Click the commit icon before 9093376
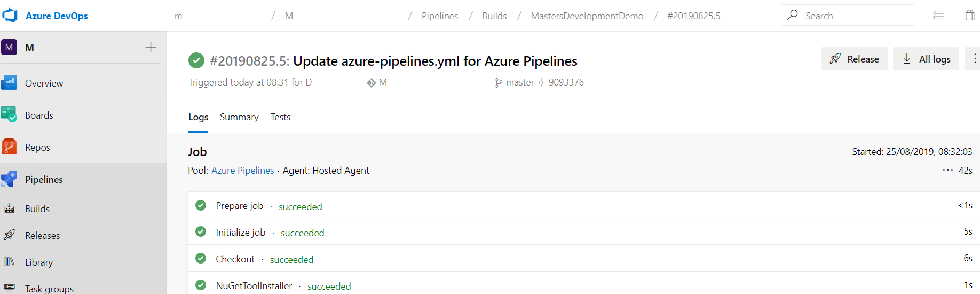 point(541,82)
